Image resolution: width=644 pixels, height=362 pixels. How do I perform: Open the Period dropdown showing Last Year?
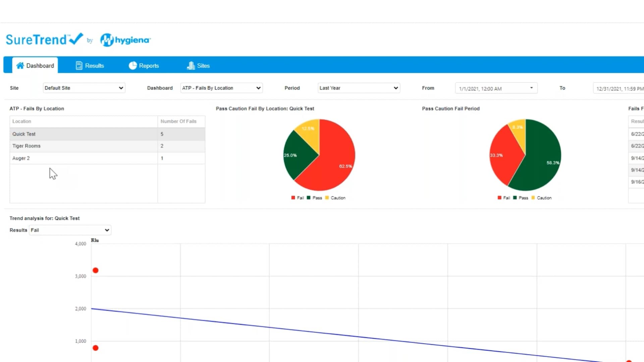pyautogui.click(x=359, y=88)
